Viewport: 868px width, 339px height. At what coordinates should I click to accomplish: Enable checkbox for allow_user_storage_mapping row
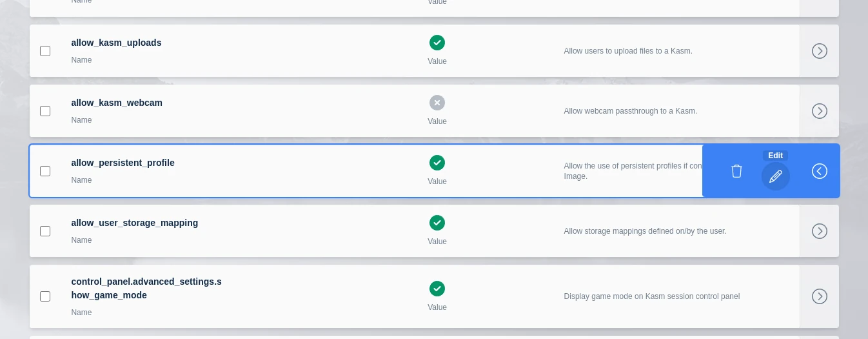pyautogui.click(x=45, y=231)
